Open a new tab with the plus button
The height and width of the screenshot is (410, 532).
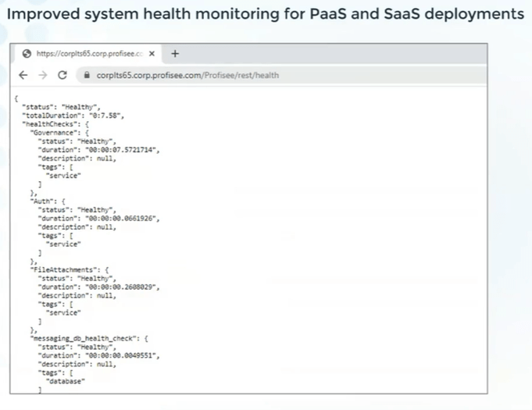175,54
